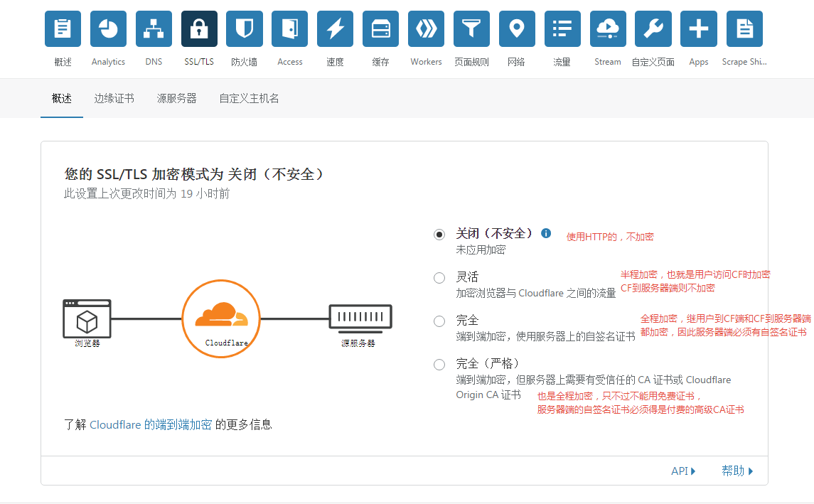Open the Analytics pie chart icon
Screen dimensions: 814x504
coord(109,29)
